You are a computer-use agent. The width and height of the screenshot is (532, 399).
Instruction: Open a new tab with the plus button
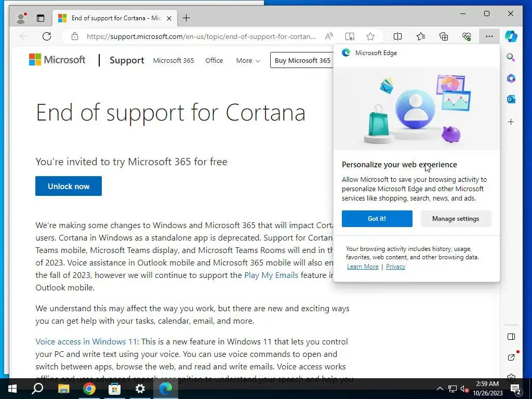tap(187, 18)
